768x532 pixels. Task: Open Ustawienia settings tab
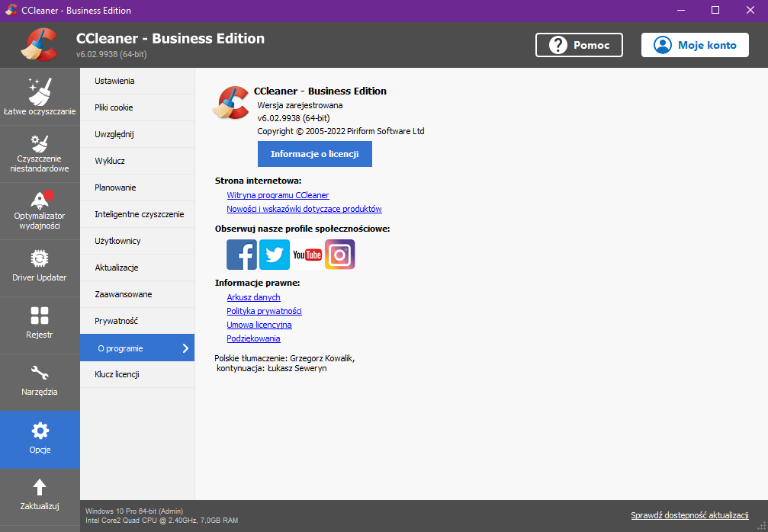point(137,81)
